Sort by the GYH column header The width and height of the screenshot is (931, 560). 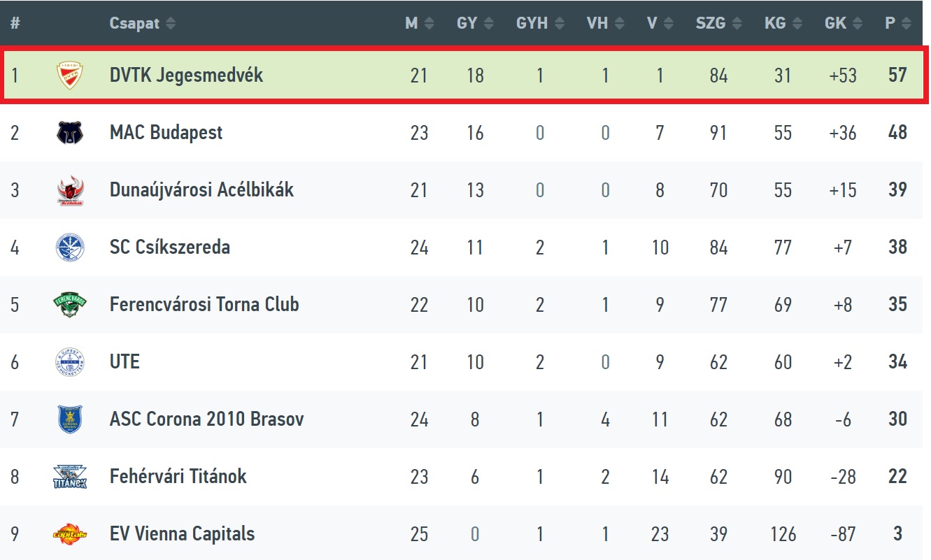point(538,23)
